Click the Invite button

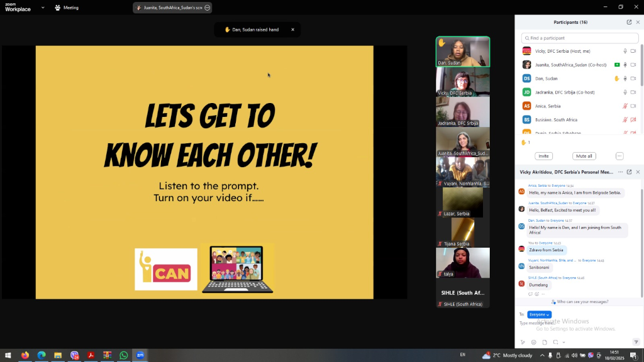(x=543, y=156)
